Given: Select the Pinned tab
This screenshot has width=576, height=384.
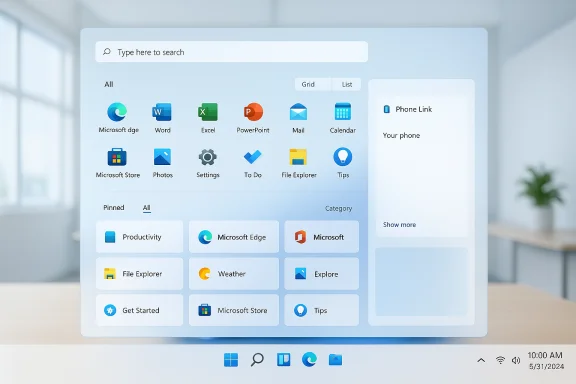Looking at the screenshot, I should pos(114,208).
